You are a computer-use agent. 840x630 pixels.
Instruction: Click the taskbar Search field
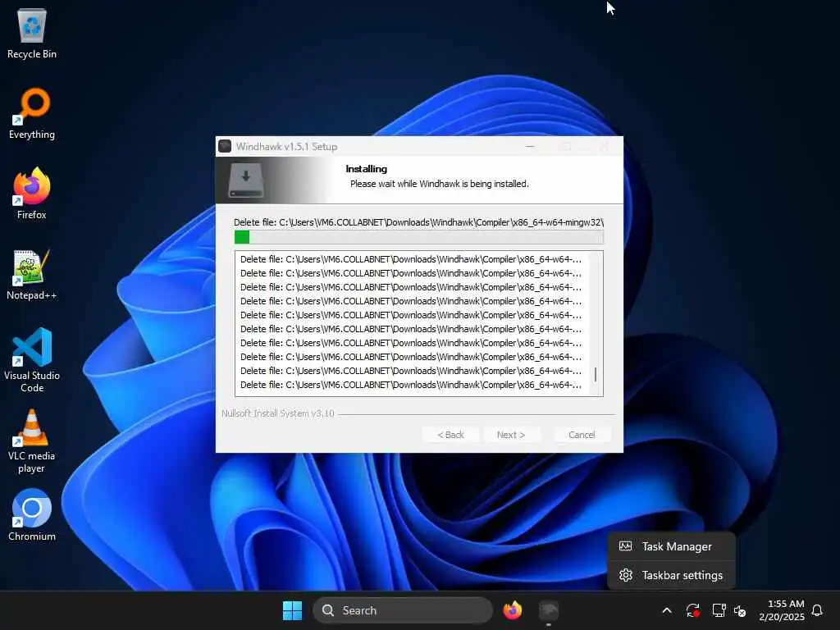[403, 610]
